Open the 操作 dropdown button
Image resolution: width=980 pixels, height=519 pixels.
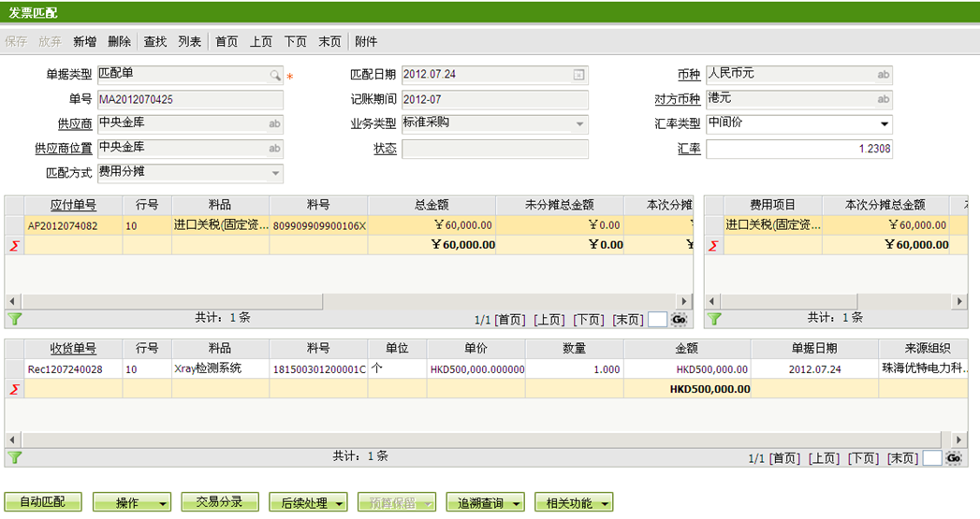tap(131, 503)
